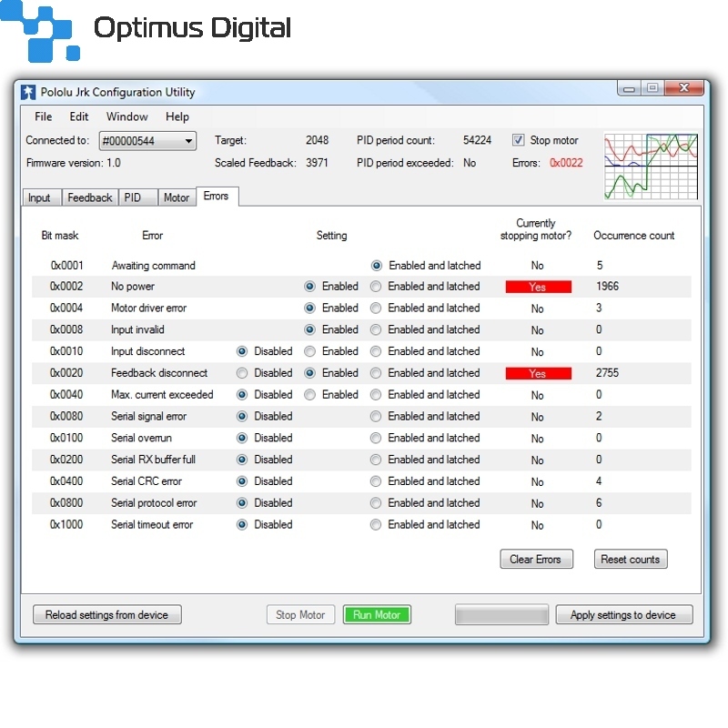Select Enabled and latched for Serial timeout error
The image size is (728, 728).
coord(376,525)
